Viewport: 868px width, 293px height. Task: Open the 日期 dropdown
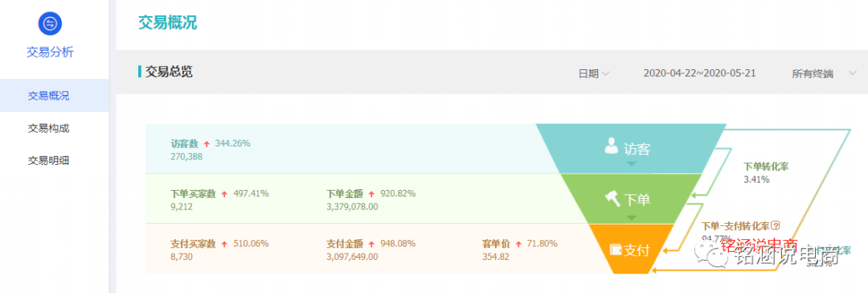(x=594, y=74)
